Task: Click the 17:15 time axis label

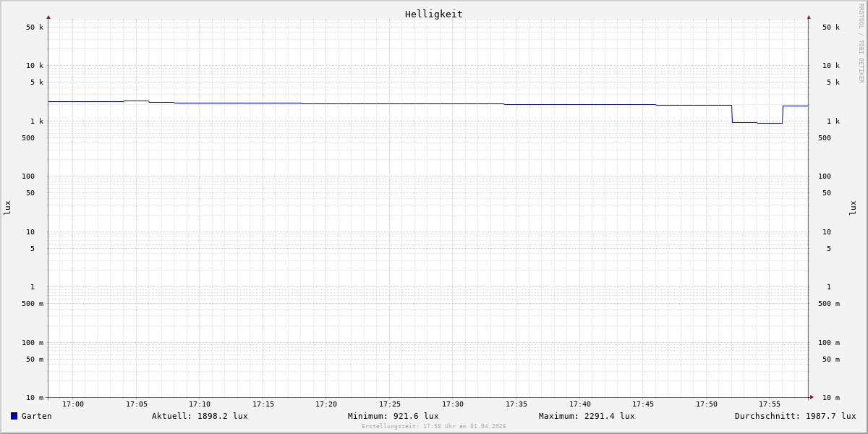Action: [x=263, y=404]
